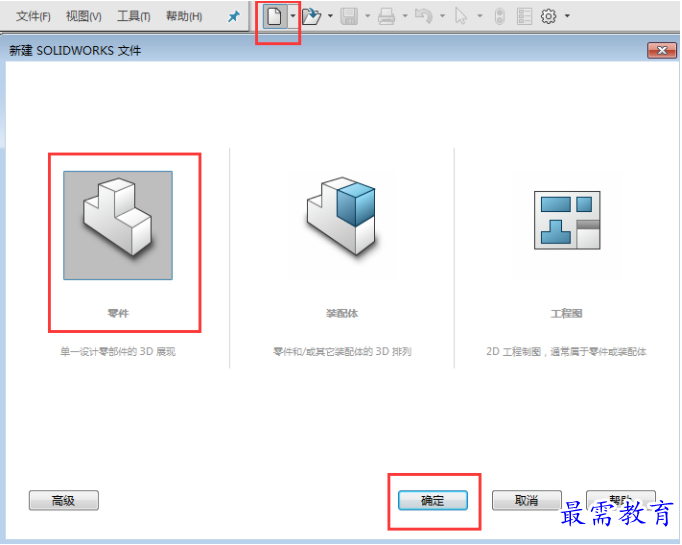This screenshot has height=545, width=682.
Task: Click the Save floppy disk icon
Action: pos(349,17)
